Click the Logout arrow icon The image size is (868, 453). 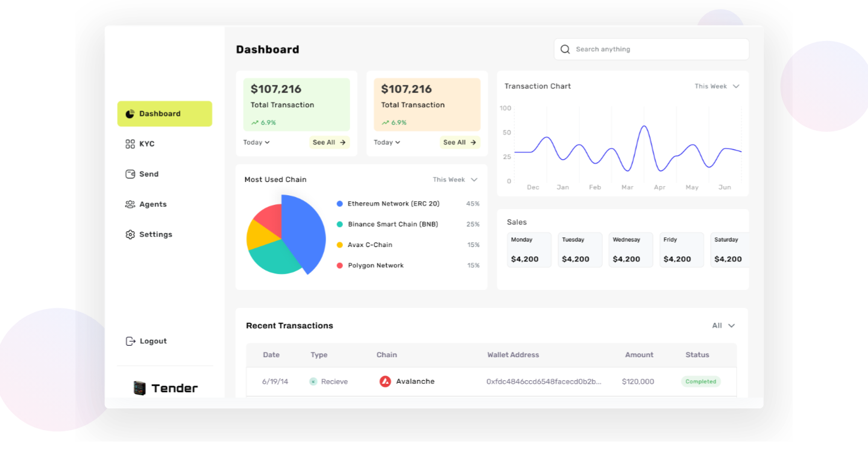pyautogui.click(x=130, y=341)
